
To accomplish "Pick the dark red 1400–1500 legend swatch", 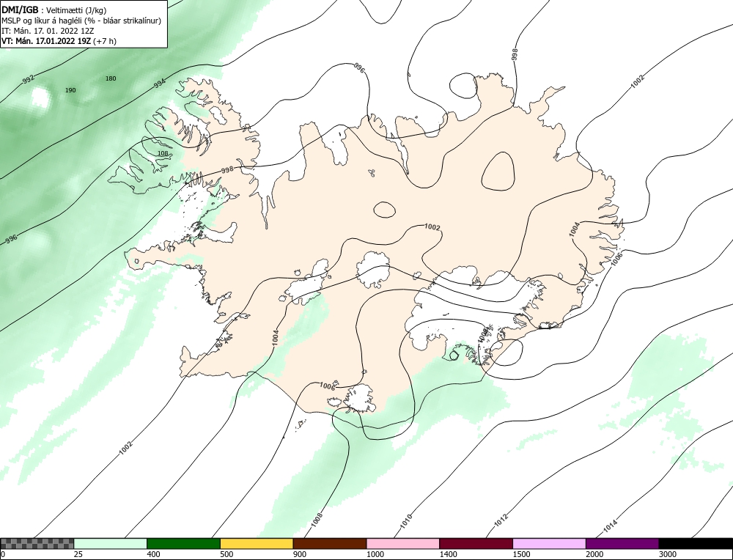I will (x=476, y=544).
